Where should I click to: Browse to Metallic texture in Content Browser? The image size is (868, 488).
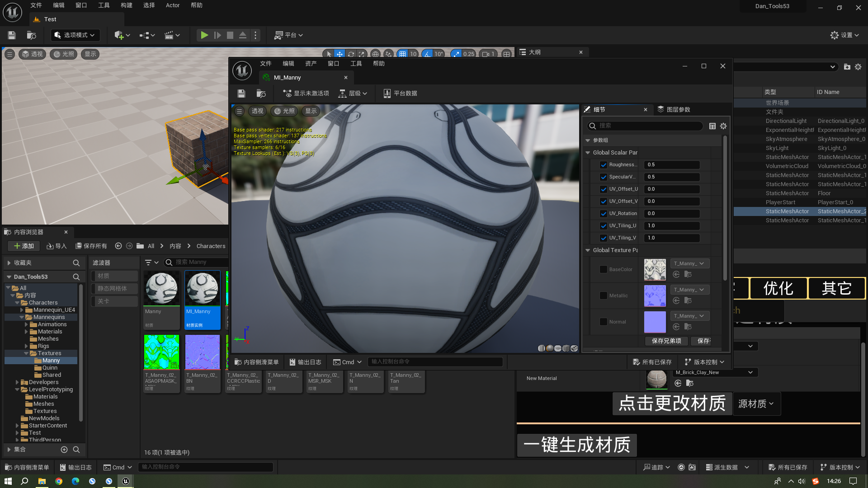(x=688, y=300)
